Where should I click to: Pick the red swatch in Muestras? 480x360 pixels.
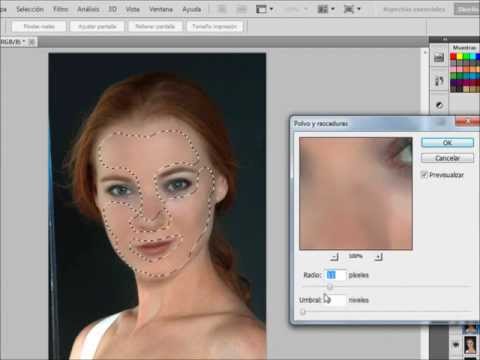(453, 57)
